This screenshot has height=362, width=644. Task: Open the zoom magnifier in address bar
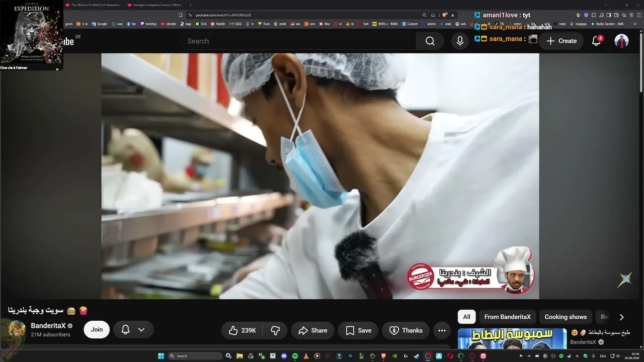click(x=425, y=15)
